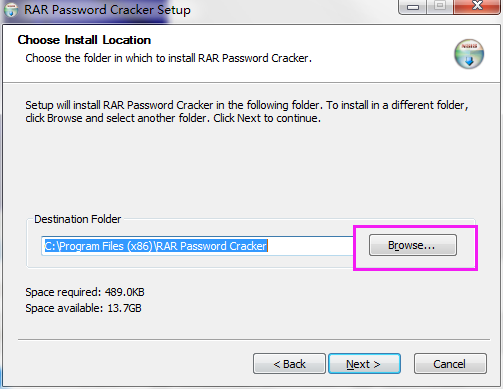This screenshot has width=503, height=389.
Task: Click the 'RAR Password Cracker Setup' title text
Action: pyautogui.click(x=107, y=10)
